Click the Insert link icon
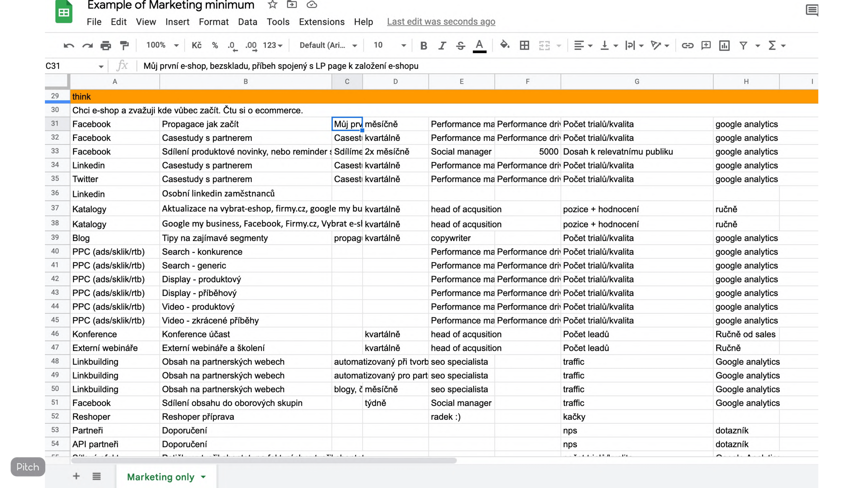The image size is (868, 488). [x=687, y=46]
